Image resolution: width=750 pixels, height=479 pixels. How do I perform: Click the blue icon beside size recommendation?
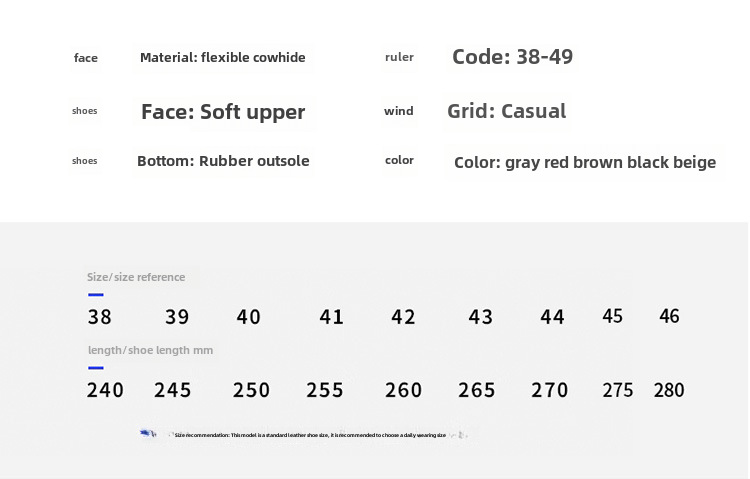[148, 434]
